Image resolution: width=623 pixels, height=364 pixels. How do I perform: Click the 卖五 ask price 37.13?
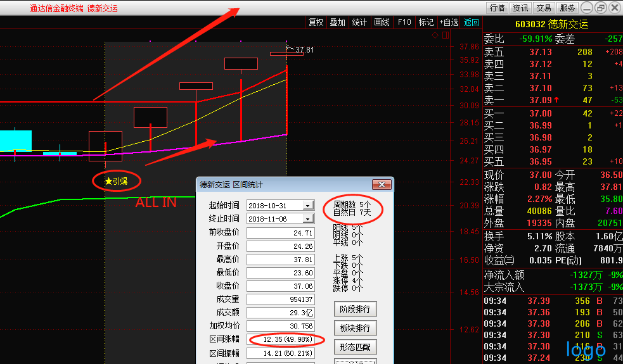point(541,52)
